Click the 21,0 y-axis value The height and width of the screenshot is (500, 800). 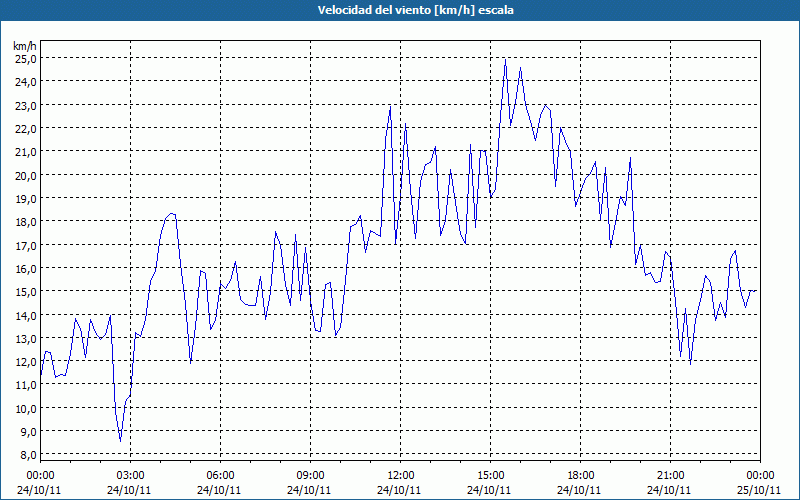point(26,152)
